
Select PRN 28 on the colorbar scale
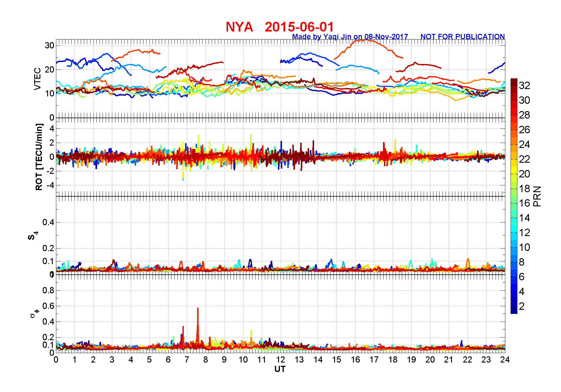point(524,115)
